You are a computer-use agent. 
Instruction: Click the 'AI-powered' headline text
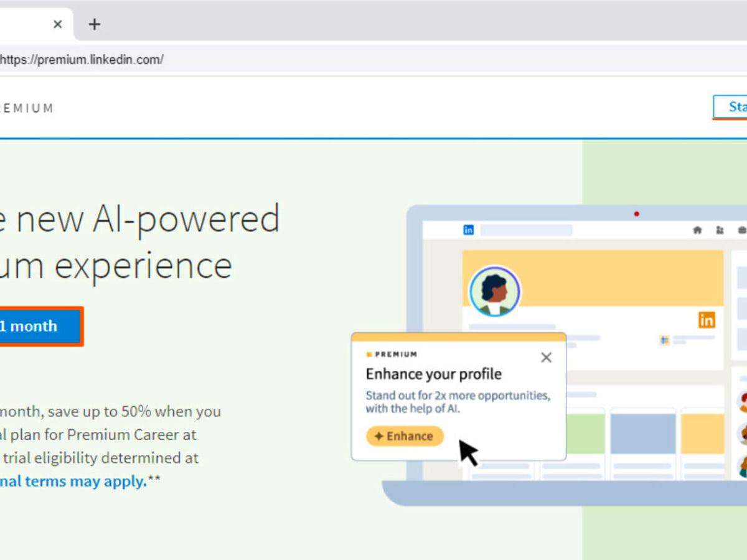(186, 219)
